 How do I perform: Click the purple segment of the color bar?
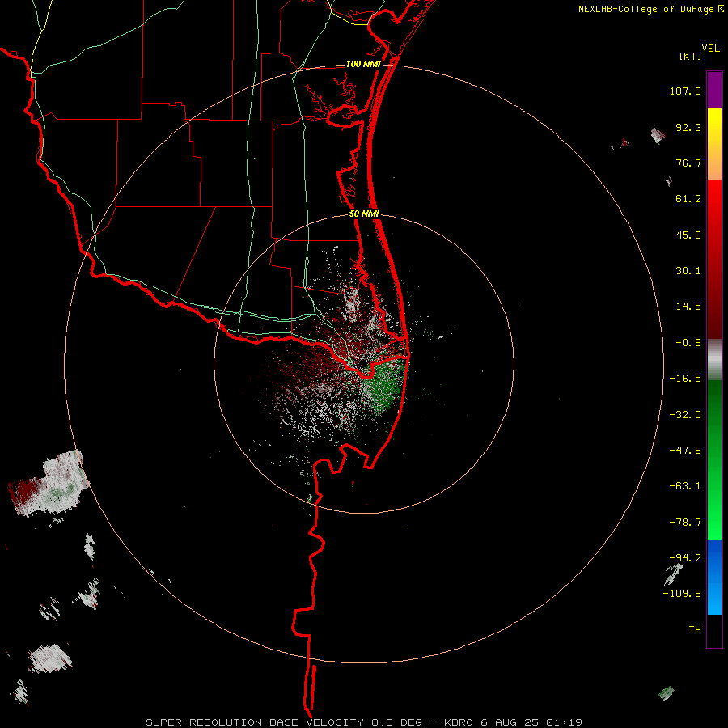(714, 91)
